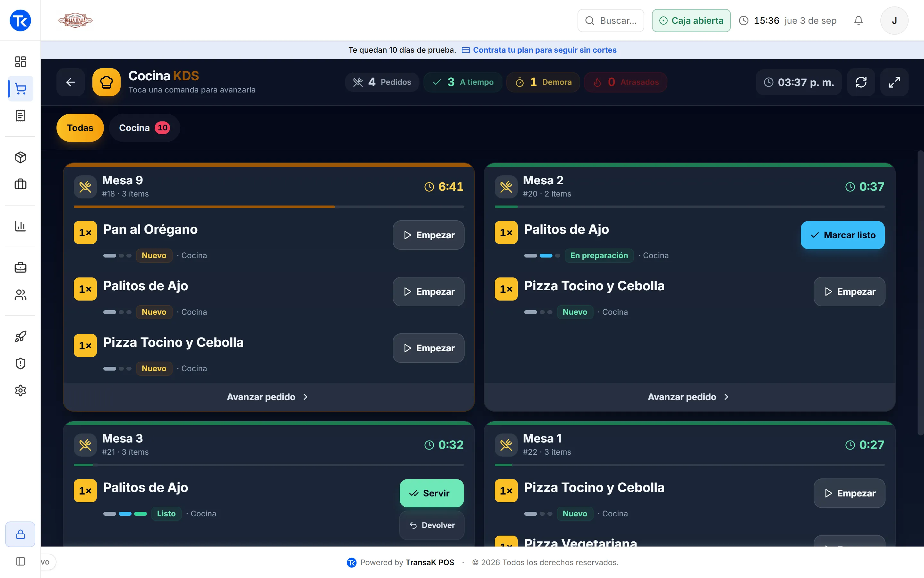Screen dimensions: 924x578
Task: Open the users people icon in sidebar
Action: [20, 295]
